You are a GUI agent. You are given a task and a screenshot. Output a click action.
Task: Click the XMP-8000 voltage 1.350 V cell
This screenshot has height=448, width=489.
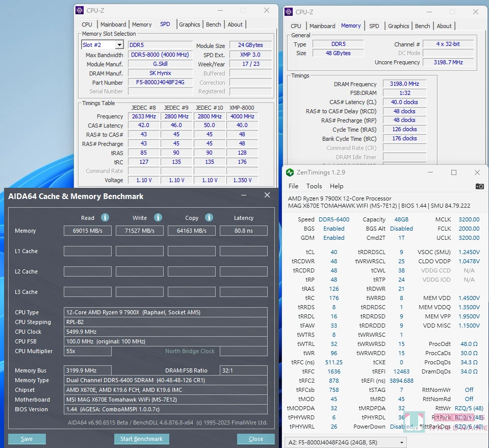(x=242, y=180)
